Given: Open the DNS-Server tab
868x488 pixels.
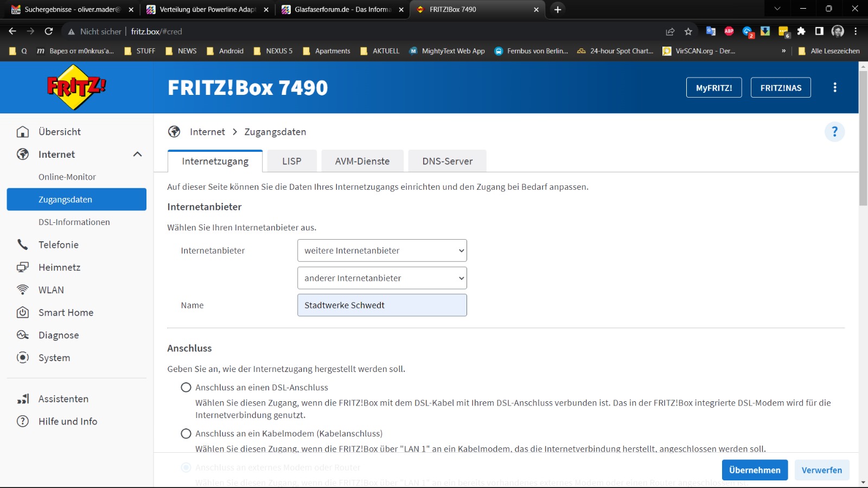Looking at the screenshot, I should [x=448, y=161].
